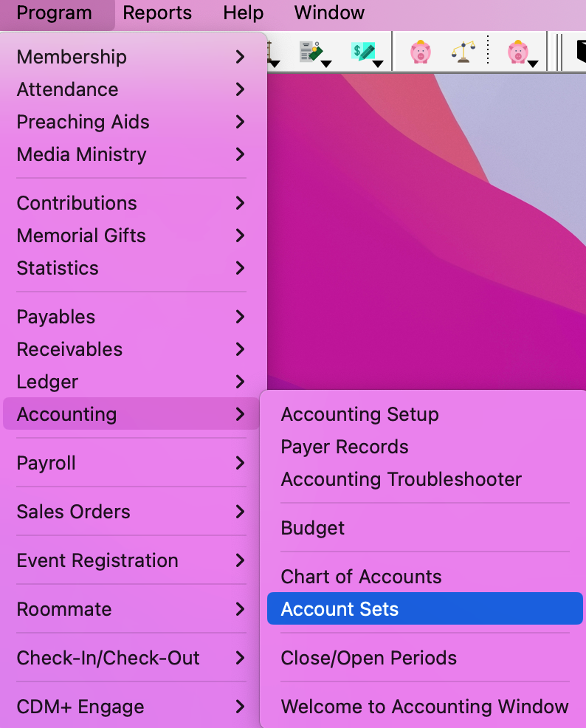
Task: Click the balance scales toolbar icon
Action: [463, 52]
